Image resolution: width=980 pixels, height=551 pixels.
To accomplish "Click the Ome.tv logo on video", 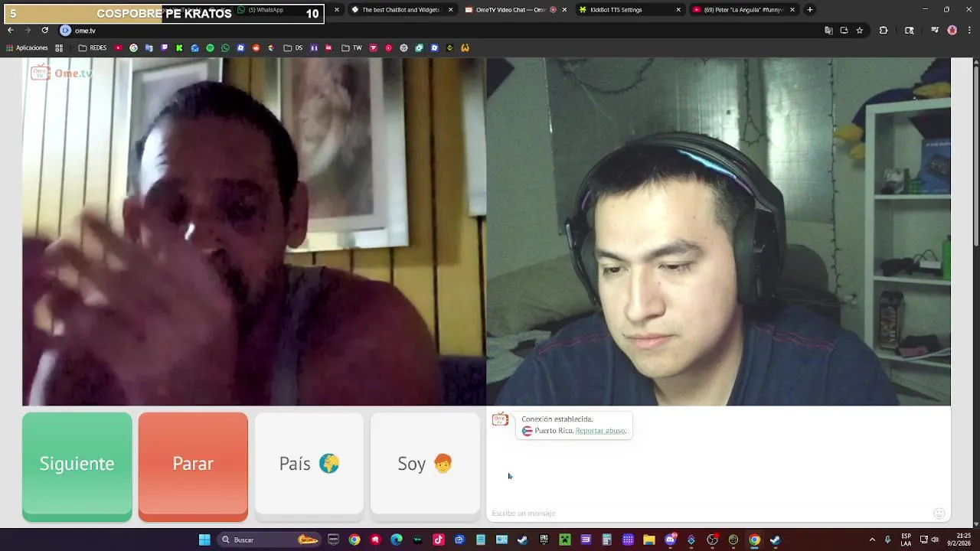I will coord(61,73).
